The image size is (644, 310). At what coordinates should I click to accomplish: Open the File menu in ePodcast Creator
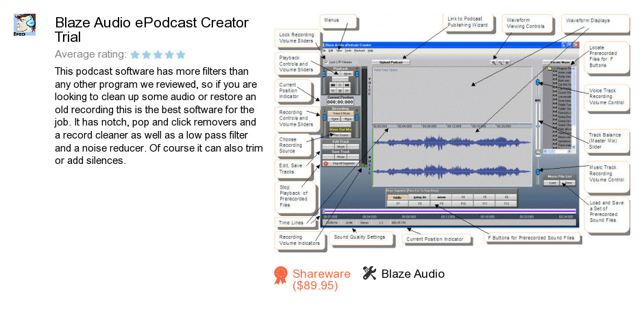[323, 51]
